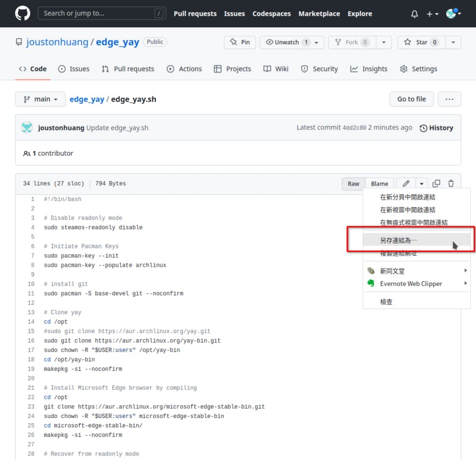
Task: Delete this file with trash icon
Action: click(x=451, y=183)
